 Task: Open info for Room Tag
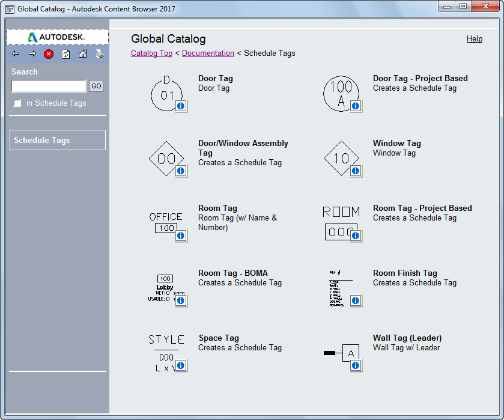click(181, 236)
